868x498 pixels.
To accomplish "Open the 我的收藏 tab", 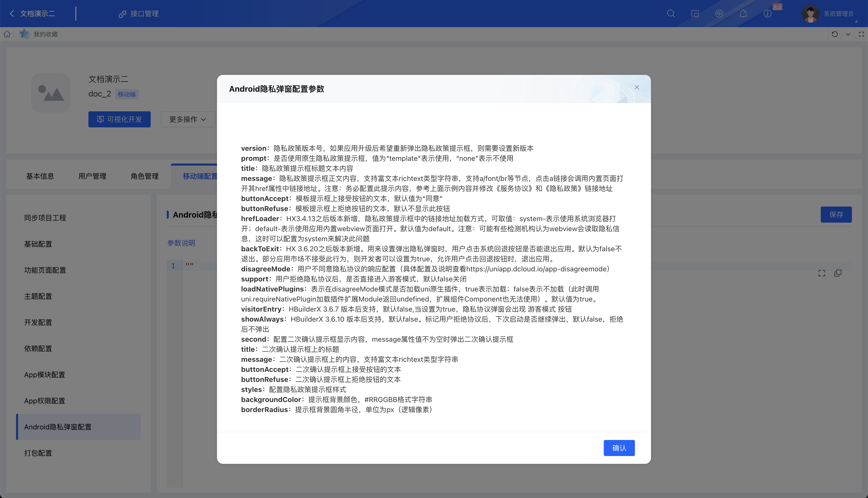I will click(x=45, y=34).
